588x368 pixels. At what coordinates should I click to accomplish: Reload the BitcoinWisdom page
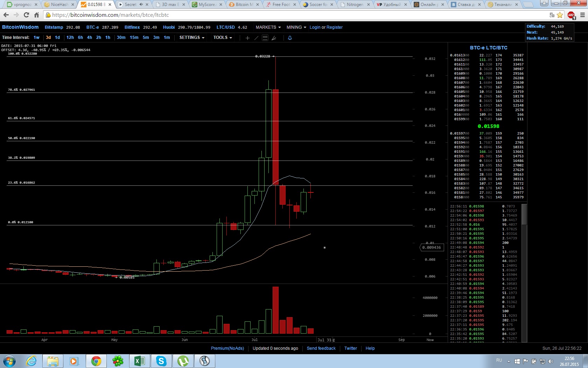tap(26, 15)
